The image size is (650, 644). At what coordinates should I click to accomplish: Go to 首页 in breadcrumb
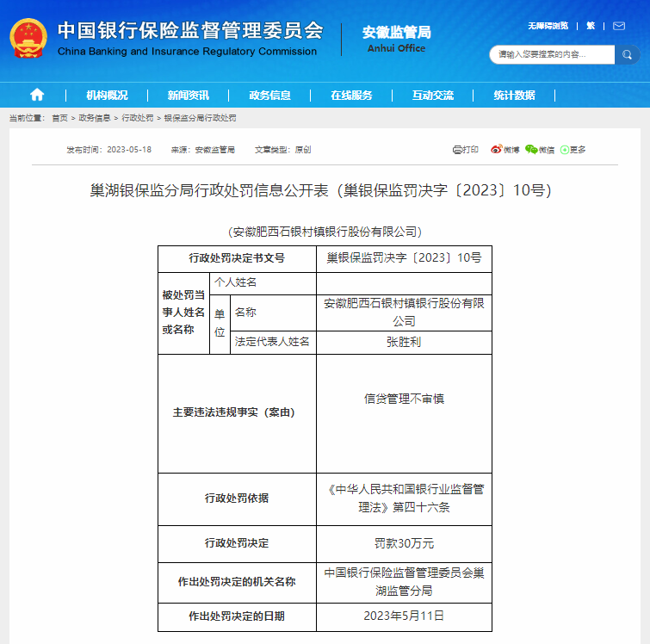59,118
